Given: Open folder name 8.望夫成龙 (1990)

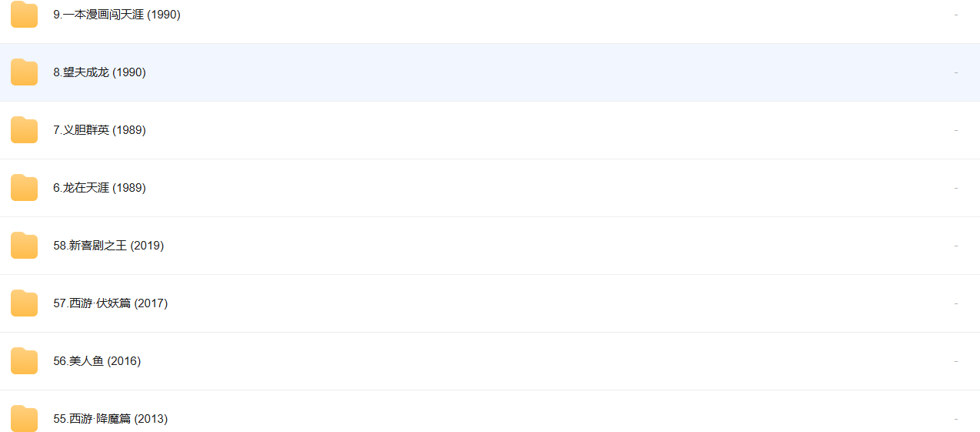Looking at the screenshot, I should coord(99,72).
